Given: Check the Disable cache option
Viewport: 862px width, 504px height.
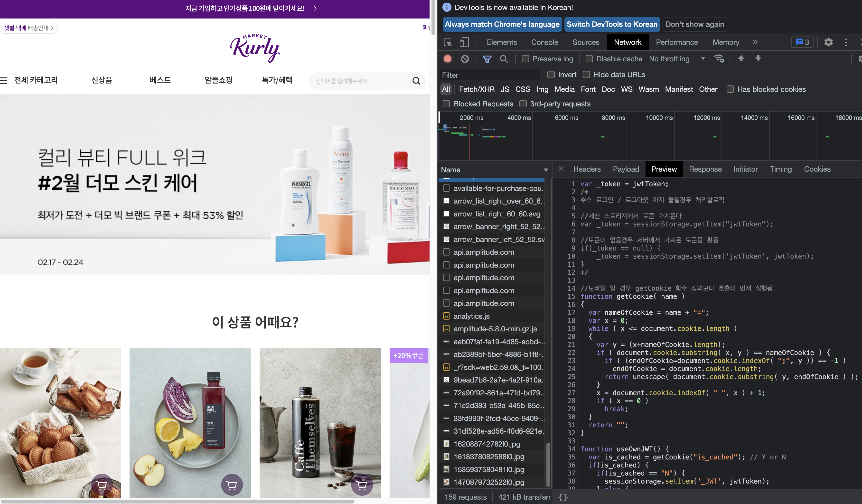Looking at the screenshot, I should click(589, 59).
